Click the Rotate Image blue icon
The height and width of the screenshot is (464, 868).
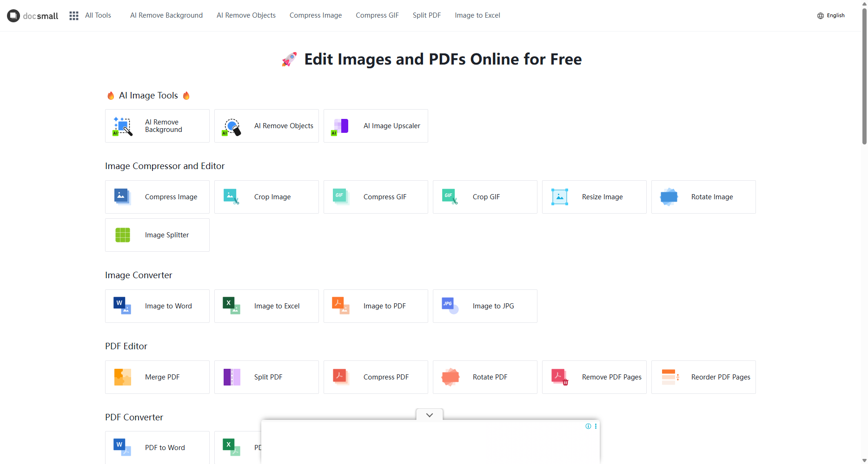669,197
